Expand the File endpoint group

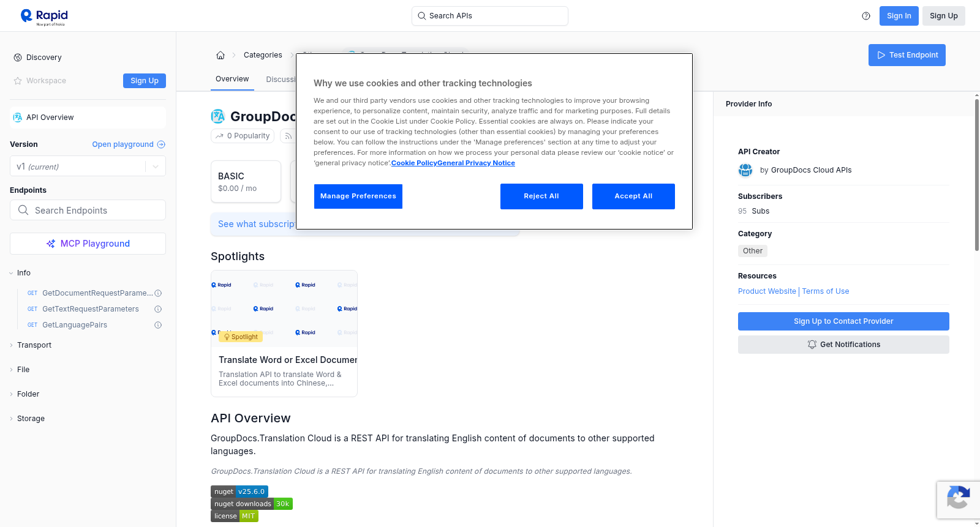(20, 370)
